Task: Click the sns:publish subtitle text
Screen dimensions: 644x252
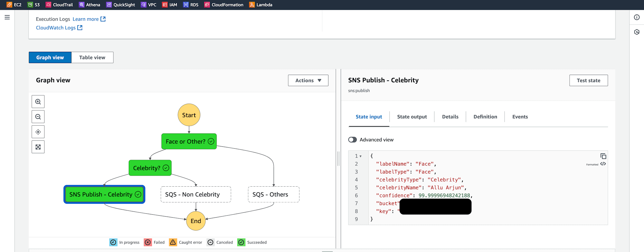Action: point(359,91)
